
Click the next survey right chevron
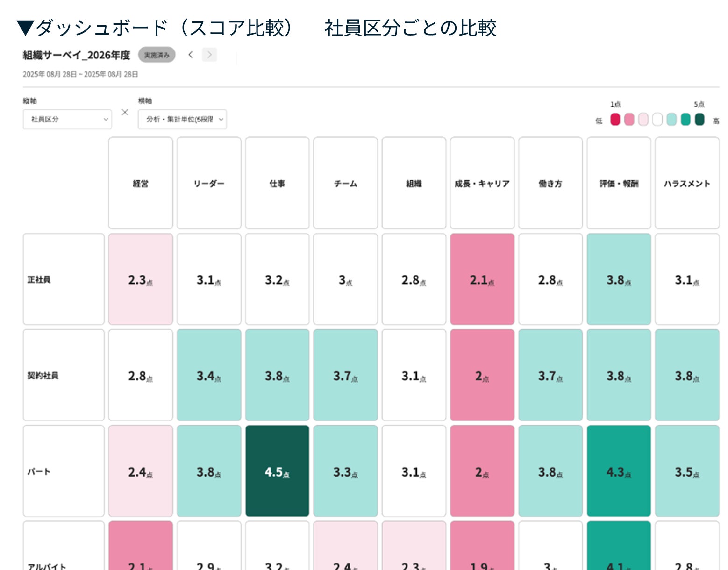209,55
